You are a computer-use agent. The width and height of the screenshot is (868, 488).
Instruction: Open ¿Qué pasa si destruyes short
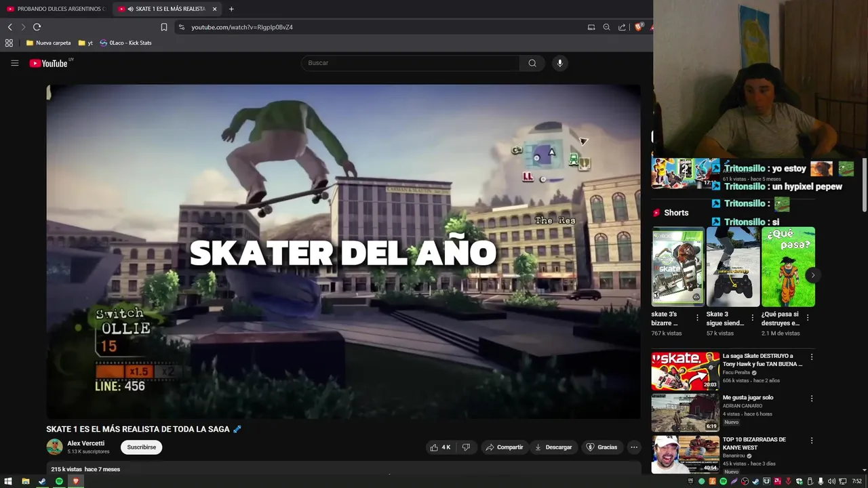788,267
